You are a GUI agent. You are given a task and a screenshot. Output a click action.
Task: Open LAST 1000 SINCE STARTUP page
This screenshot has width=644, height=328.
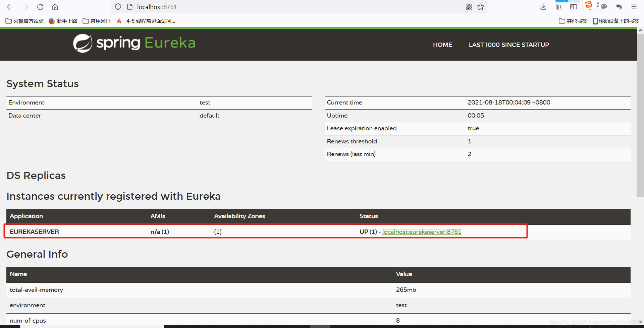[509, 45]
